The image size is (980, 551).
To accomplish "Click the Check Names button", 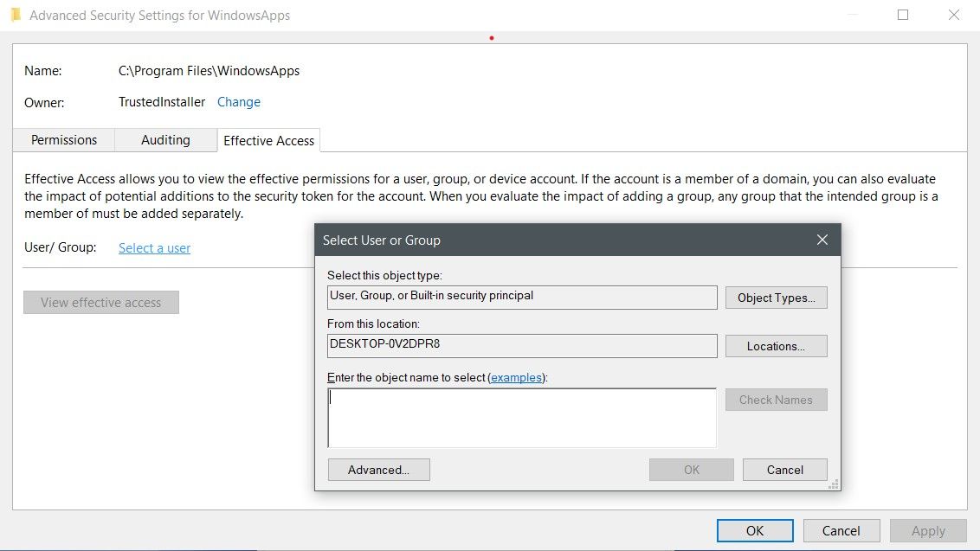I will point(776,399).
